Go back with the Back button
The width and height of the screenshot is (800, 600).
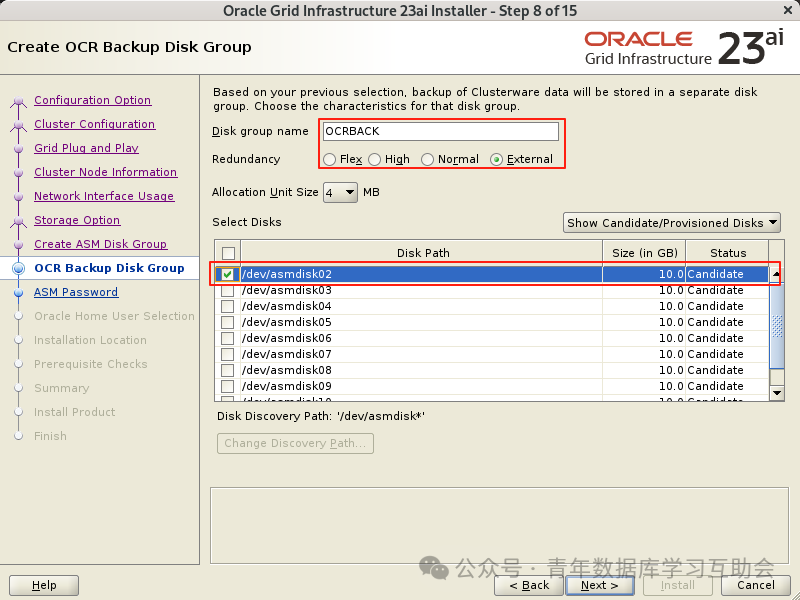pos(529,585)
